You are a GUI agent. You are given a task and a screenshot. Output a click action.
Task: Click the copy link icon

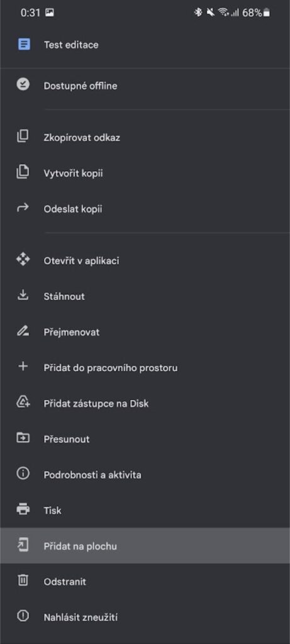23,136
